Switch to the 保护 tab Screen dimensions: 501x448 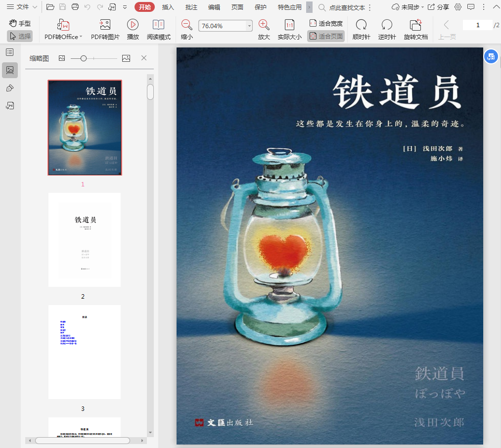click(x=261, y=7)
